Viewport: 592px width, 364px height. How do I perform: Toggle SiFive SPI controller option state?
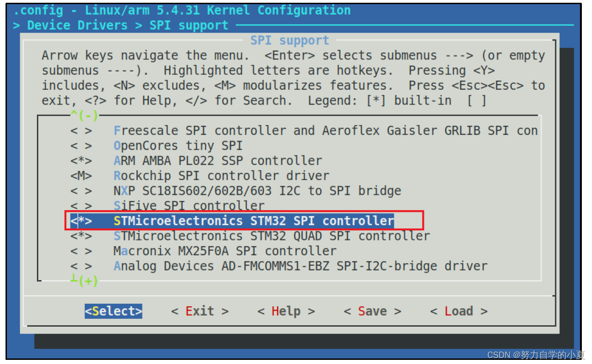click(x=81, y=205)
